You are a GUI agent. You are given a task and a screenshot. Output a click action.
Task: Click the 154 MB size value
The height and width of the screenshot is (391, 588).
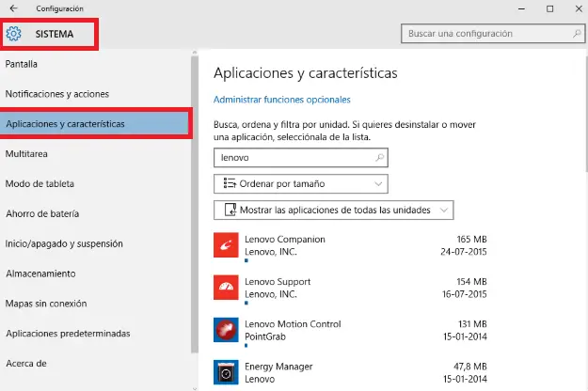(x=471, y=282)
